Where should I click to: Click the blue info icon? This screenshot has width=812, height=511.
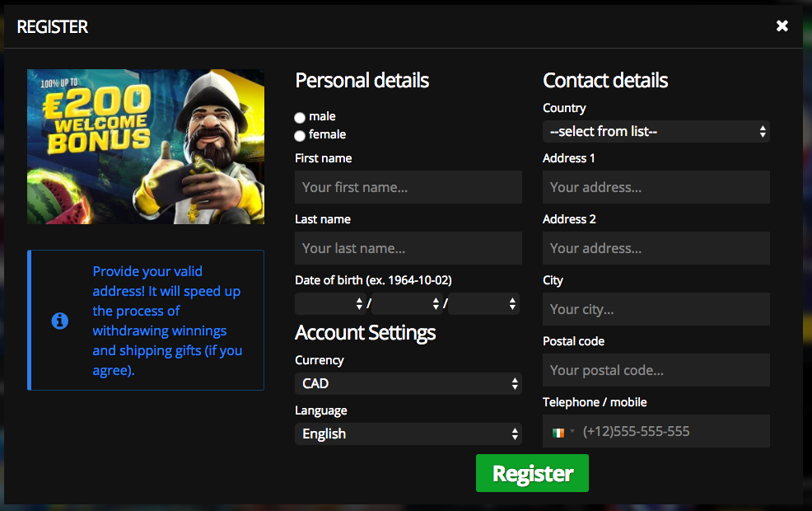coord(59,321)
